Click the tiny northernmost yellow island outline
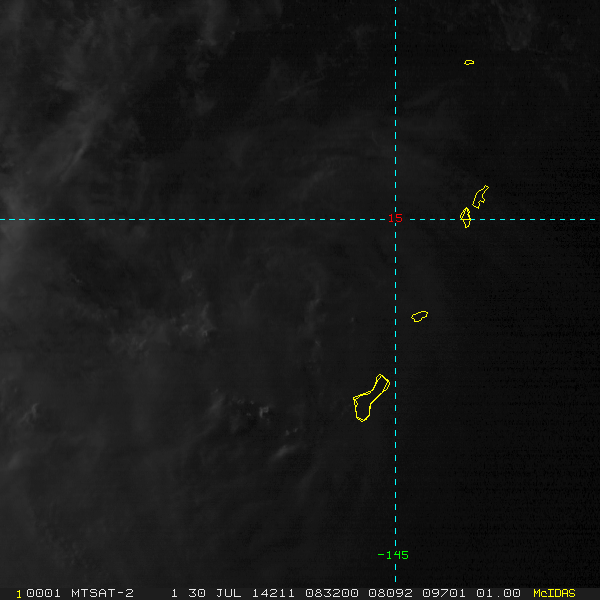The width and height of the screenshot is (600, 600). pyautogui.click(x=469, y=62)
